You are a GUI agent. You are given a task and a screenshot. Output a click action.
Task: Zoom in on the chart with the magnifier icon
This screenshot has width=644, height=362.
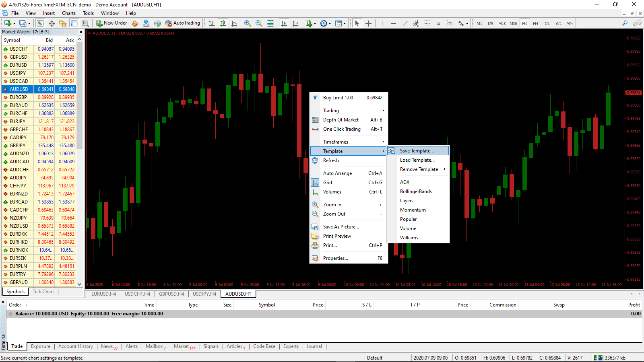tap(248, 23)
